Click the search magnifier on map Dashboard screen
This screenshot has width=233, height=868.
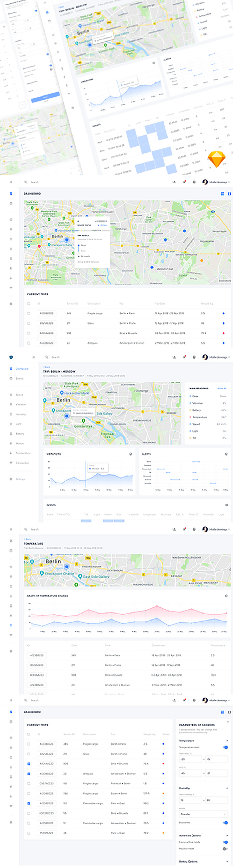pyautogui.click(x=26, y=182)
